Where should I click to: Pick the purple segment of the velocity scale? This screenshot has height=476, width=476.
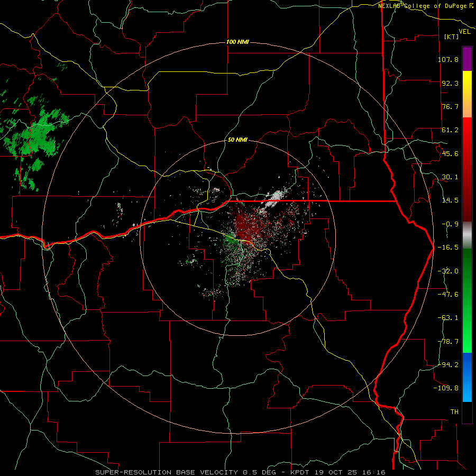(467, 59)
